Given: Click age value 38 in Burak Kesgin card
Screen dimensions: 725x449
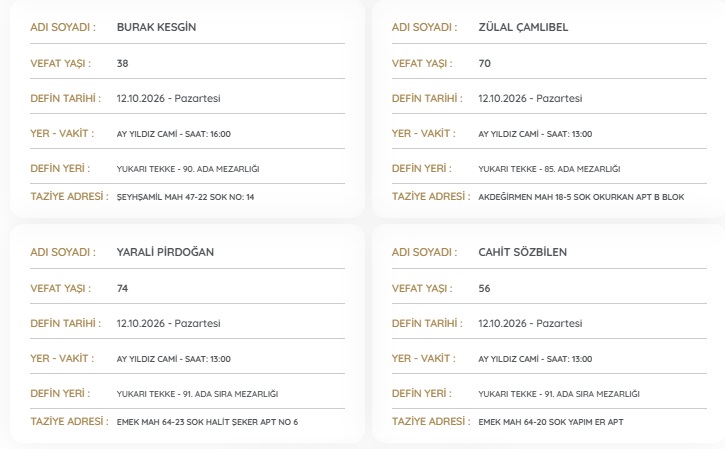Looking at the screenshot, I should 123,63.
